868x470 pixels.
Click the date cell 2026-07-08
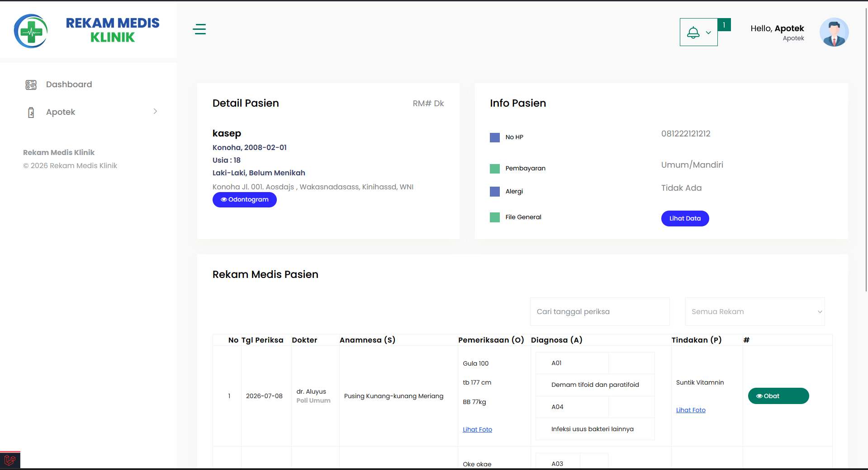264,396
